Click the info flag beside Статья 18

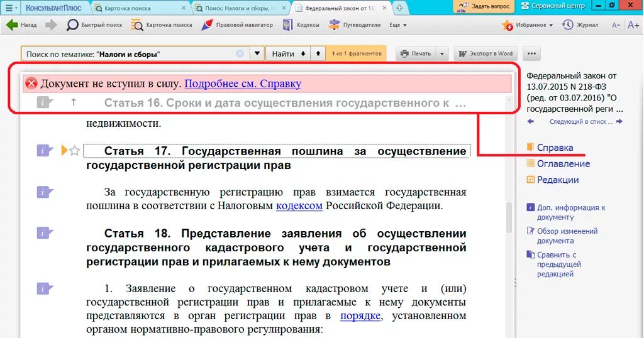click(x=45, y=233)
